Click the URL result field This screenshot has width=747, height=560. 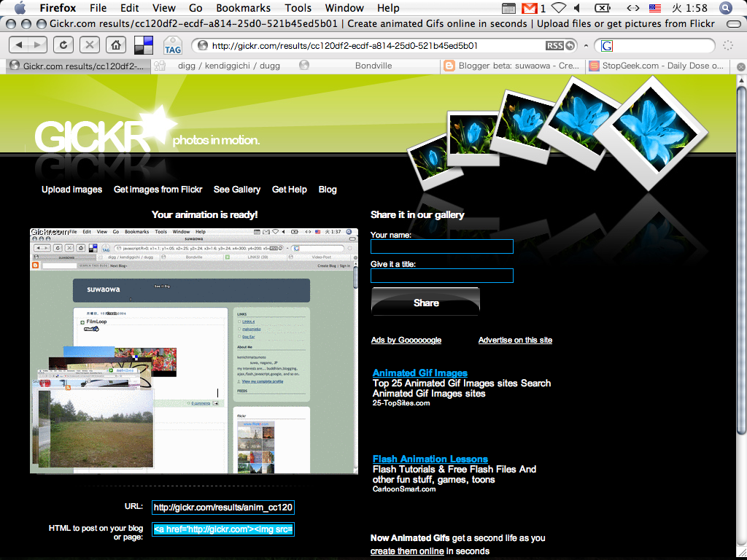point(223,507)
